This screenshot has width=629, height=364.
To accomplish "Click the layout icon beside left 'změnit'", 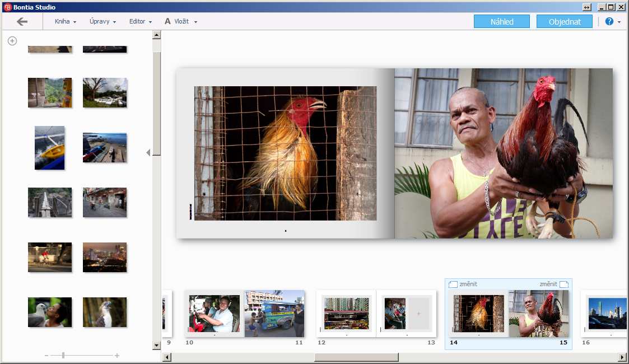I will point(453,284).
